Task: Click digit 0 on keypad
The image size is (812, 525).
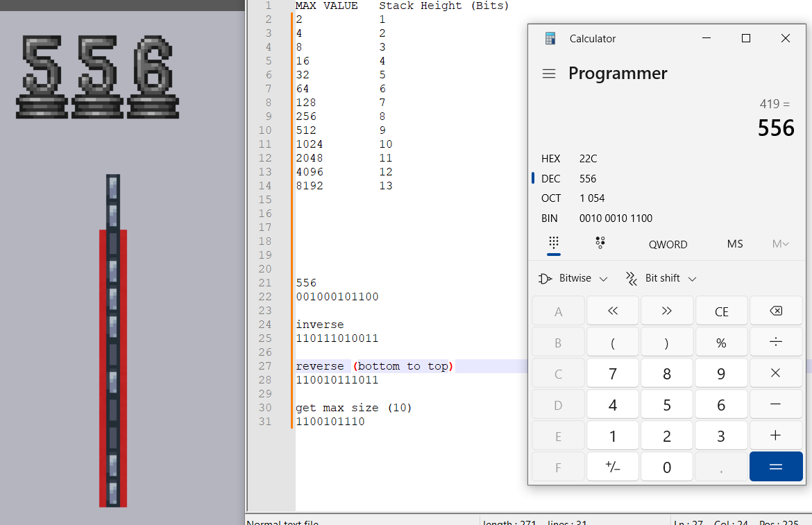Action: pos(667,467)
